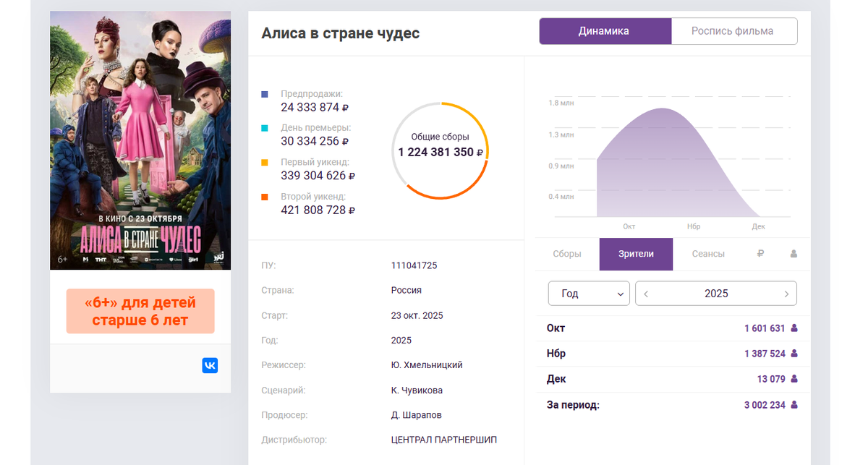Image resolution: width=868 pixels, height=465 pixels.
Task: Click the Дек row label
Action: click(x=556, y=379)
